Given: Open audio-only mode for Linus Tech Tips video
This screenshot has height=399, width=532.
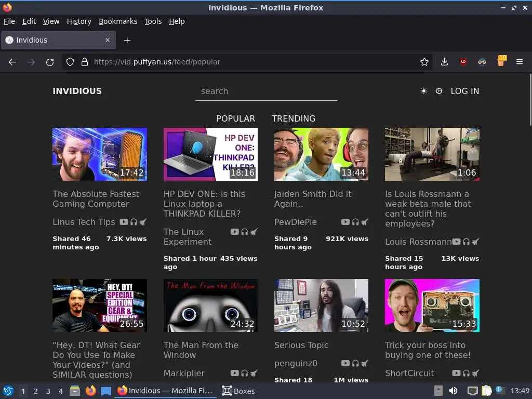Looking at the screenshot, I should point(134,222).
